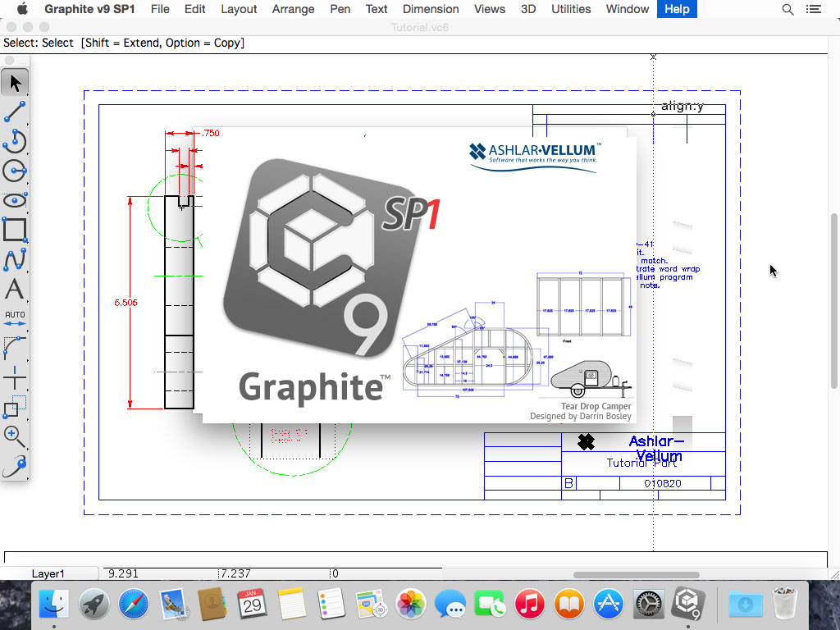Open the File menu
The image size is (840, 630).
(x=160, y=9)
